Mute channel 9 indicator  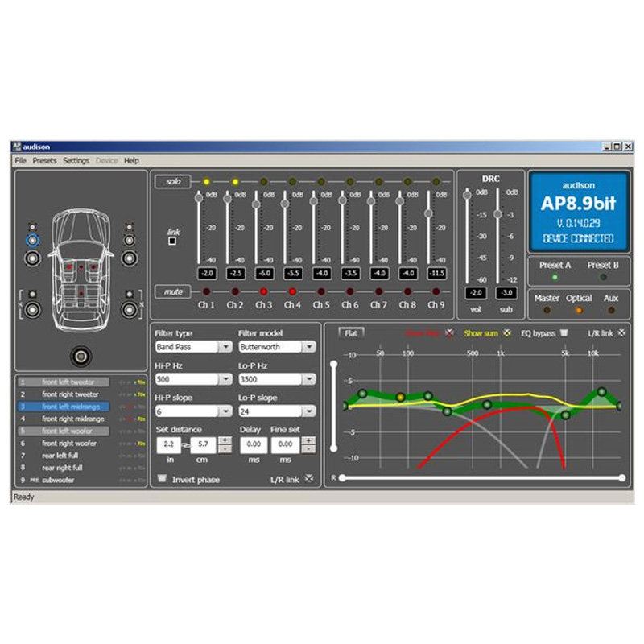pos(436,291)
